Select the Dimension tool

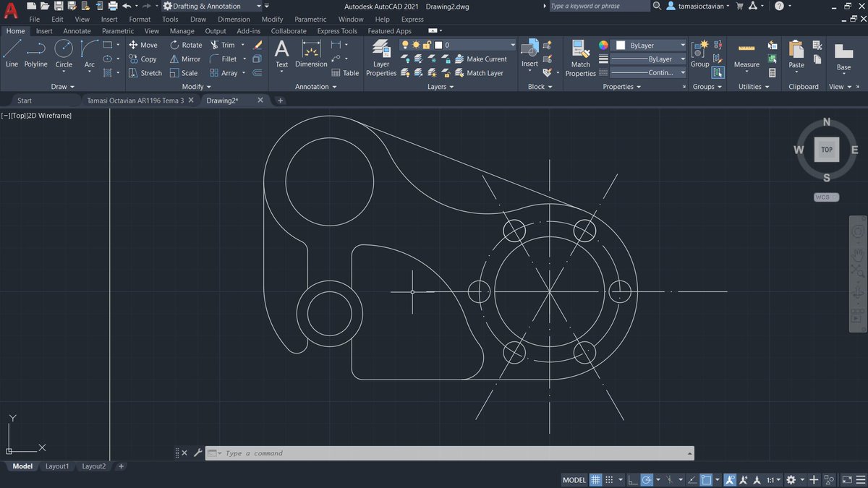[x=311, y=54]
